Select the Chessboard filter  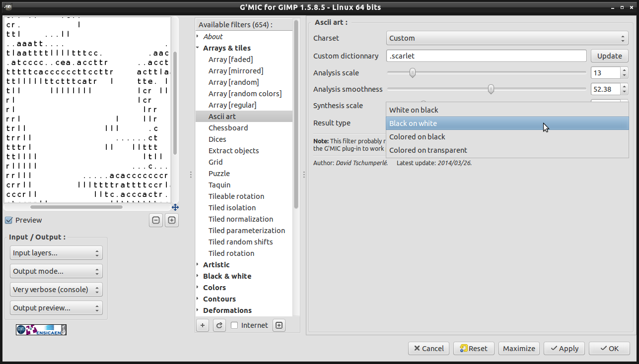228,128
